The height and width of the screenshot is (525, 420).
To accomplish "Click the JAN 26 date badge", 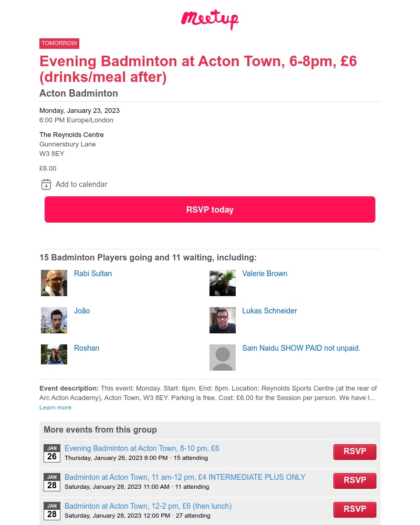I will pyautogui.click(x=52, y=453).
